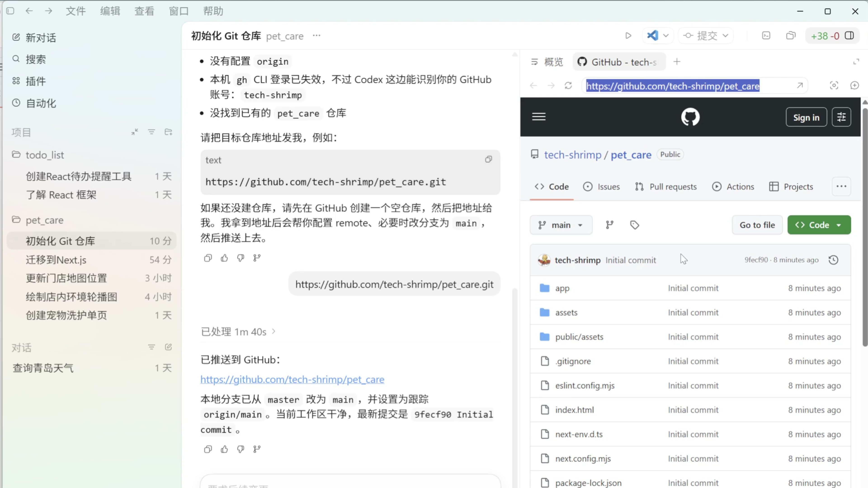View commit history clock icon
Image resolution: width=868 pixels, height=488 pixels.
pos(833,260)
